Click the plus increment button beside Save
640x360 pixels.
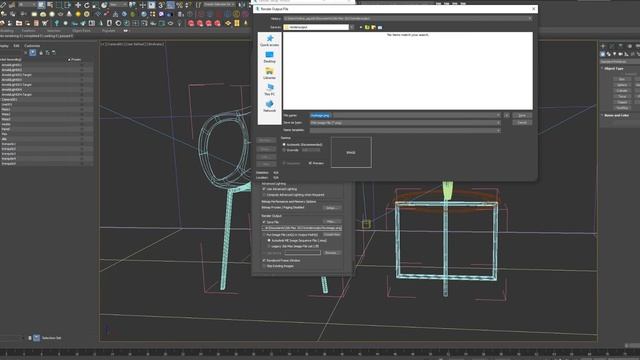tap(507, 116)
